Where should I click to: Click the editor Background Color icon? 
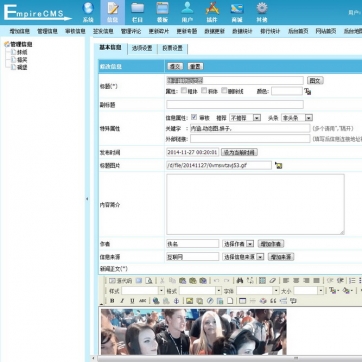click(347, 291)
